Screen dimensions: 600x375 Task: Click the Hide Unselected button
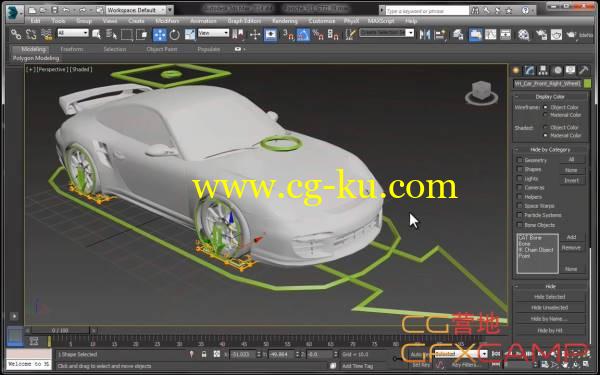(549, 308)
